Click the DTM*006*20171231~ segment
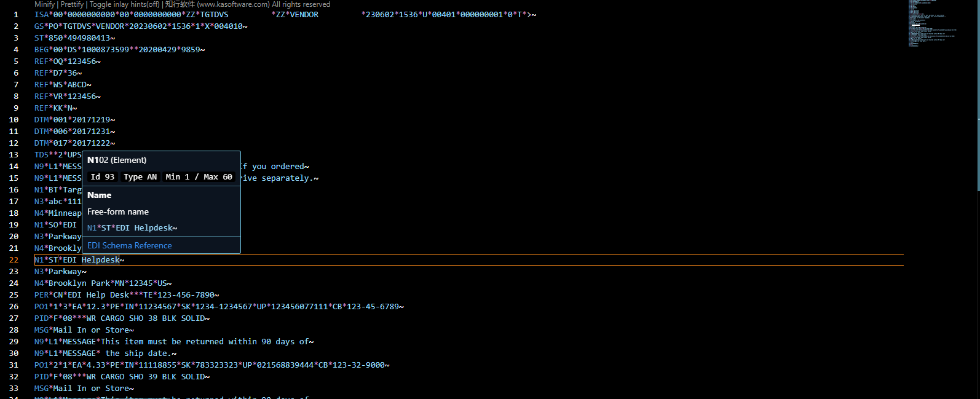 point(74,131)
